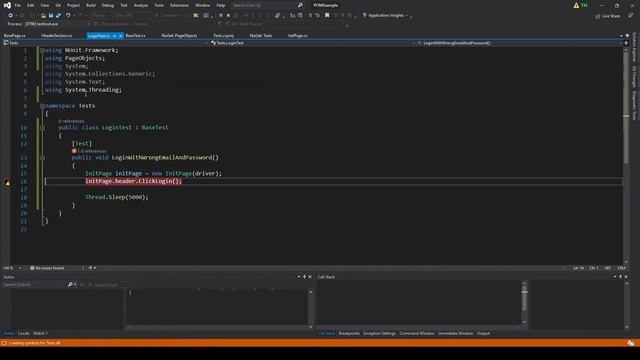This screenshot has width=640, height=360.
Task: Open the Tests.LoginTest type dropdown
Action: coord(413,43)
